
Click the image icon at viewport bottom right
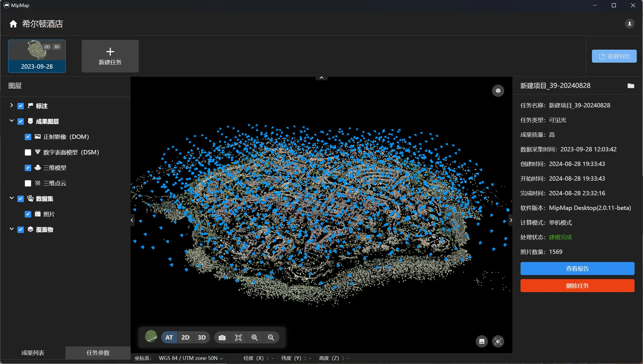tap(482, 341)
